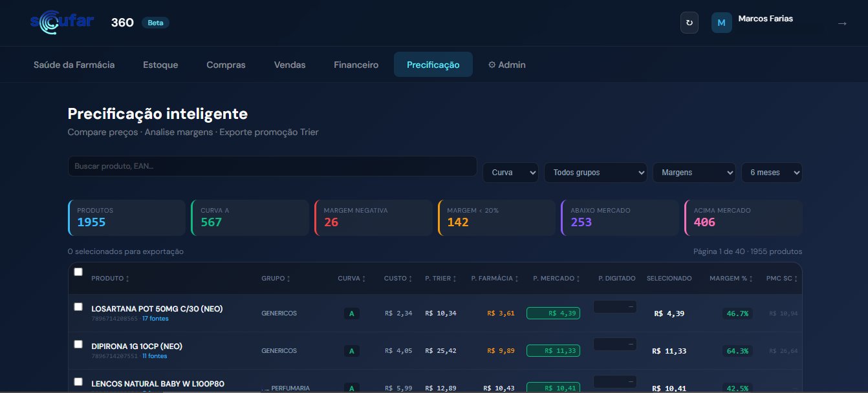
Task: Click the Secufar logo
Action: 62,23
